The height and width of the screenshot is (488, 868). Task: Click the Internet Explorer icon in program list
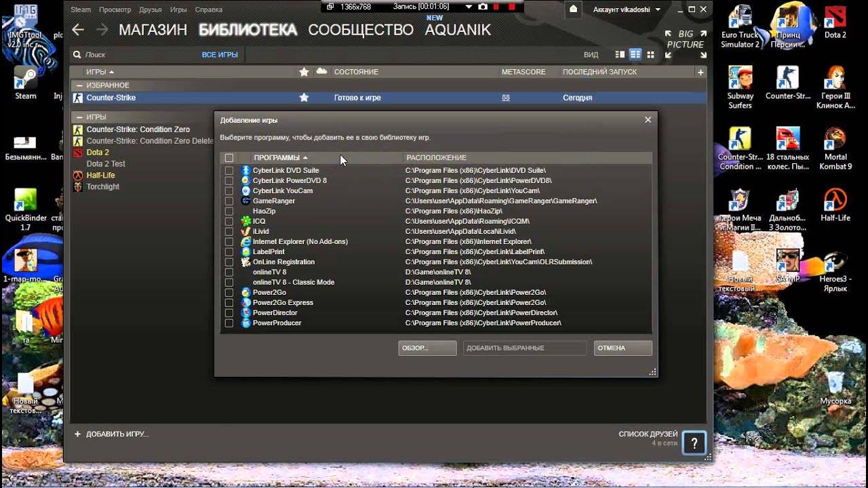pyautogui.click(x=245, y=241)
